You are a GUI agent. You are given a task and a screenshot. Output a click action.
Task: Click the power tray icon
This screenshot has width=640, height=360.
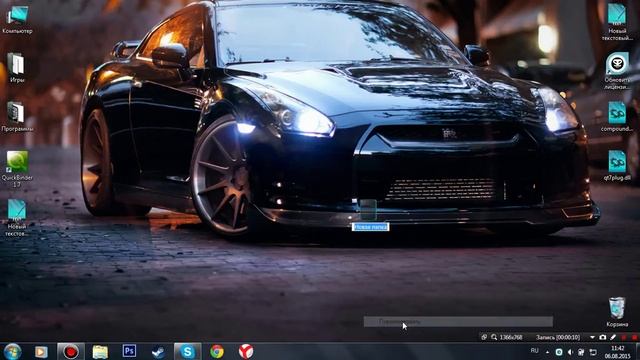(581, 352)
